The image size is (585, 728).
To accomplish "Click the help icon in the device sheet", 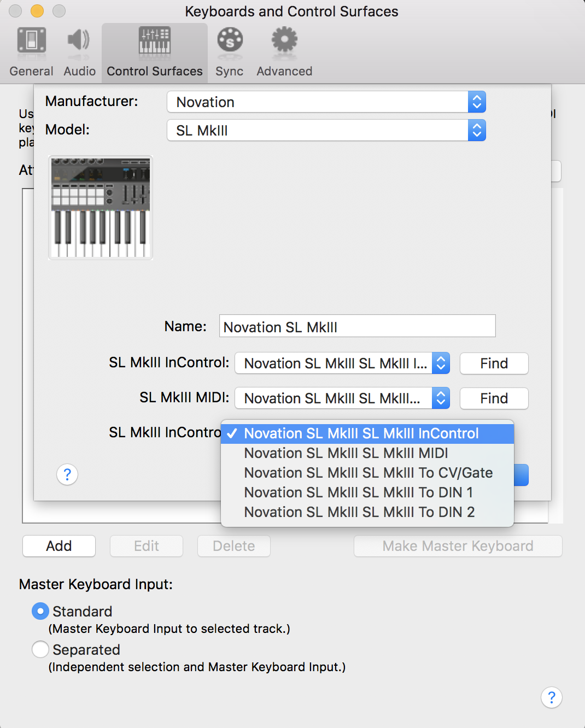I will point(67,474).
